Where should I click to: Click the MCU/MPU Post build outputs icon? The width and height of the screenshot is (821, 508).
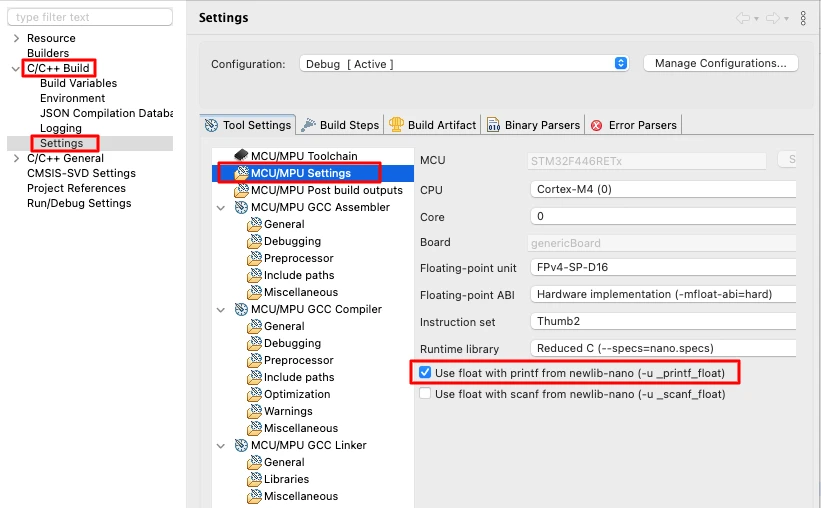tap(241, 190)
